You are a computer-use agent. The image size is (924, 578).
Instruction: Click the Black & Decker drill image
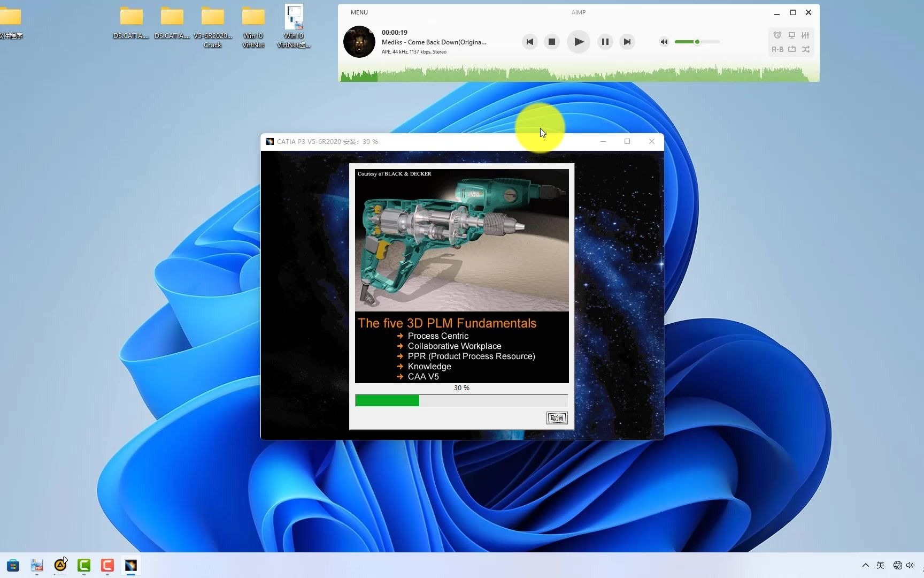[462, 240]
